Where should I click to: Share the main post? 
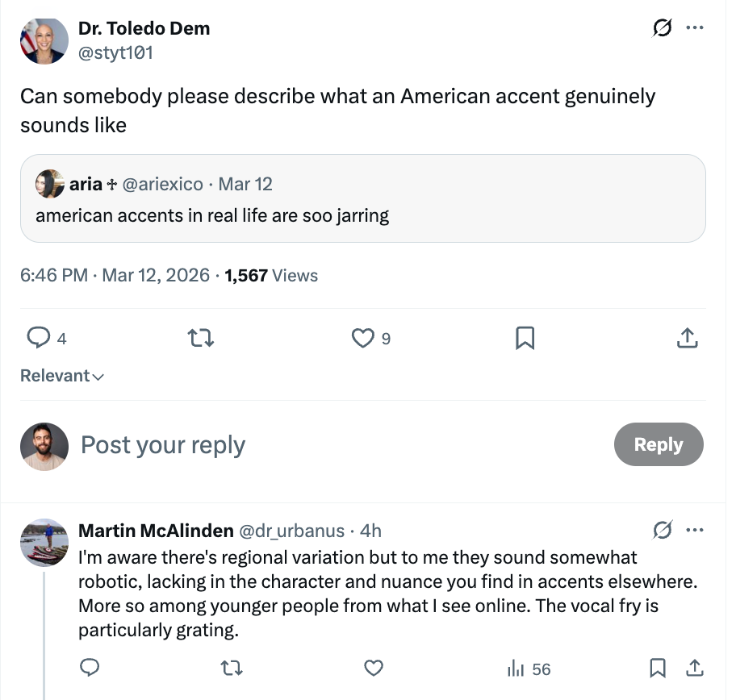pyautogui.click(x=688, y=338)
